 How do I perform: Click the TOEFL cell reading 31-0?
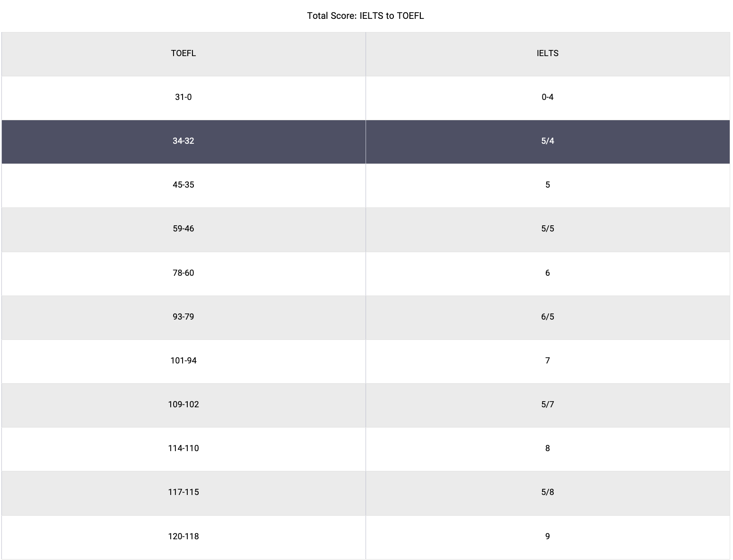(183, 97)
